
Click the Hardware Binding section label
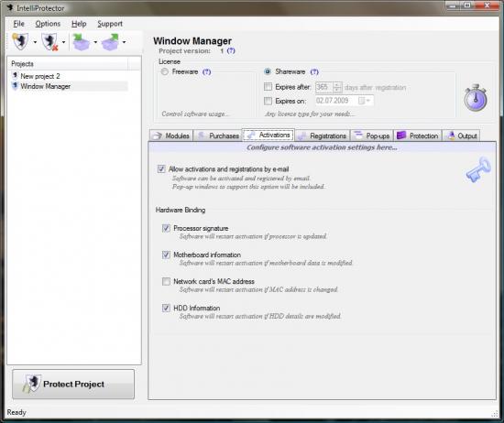tap(181, 210)
